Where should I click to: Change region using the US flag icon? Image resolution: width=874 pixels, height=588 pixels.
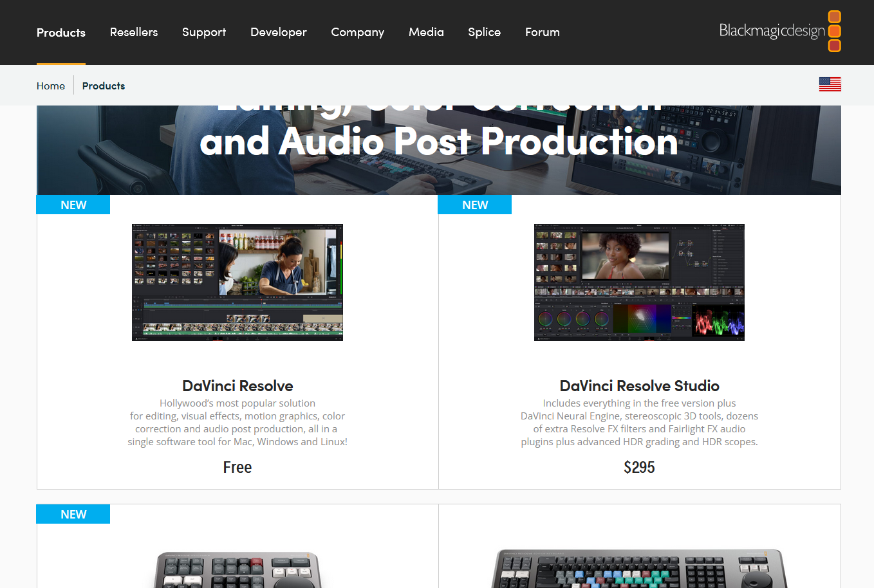(830, 84)
